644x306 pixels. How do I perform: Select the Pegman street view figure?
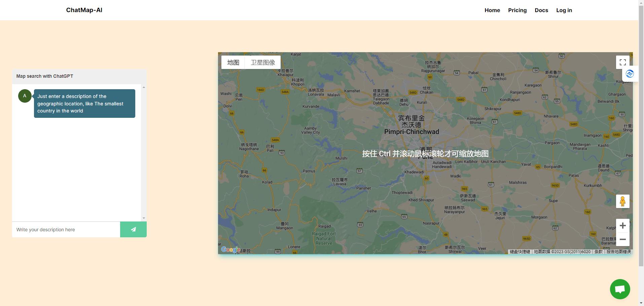tap(622, 201)
